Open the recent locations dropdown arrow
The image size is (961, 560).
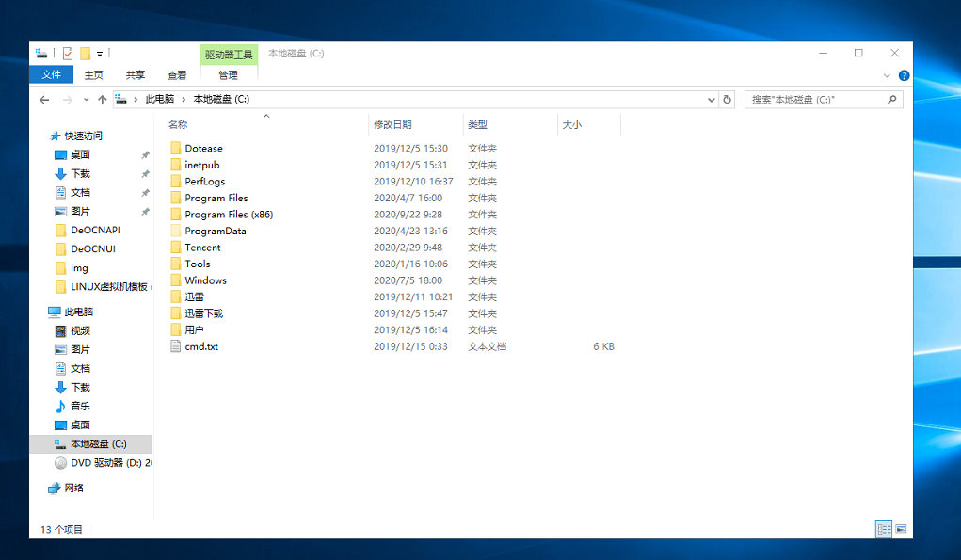[86, 100]
